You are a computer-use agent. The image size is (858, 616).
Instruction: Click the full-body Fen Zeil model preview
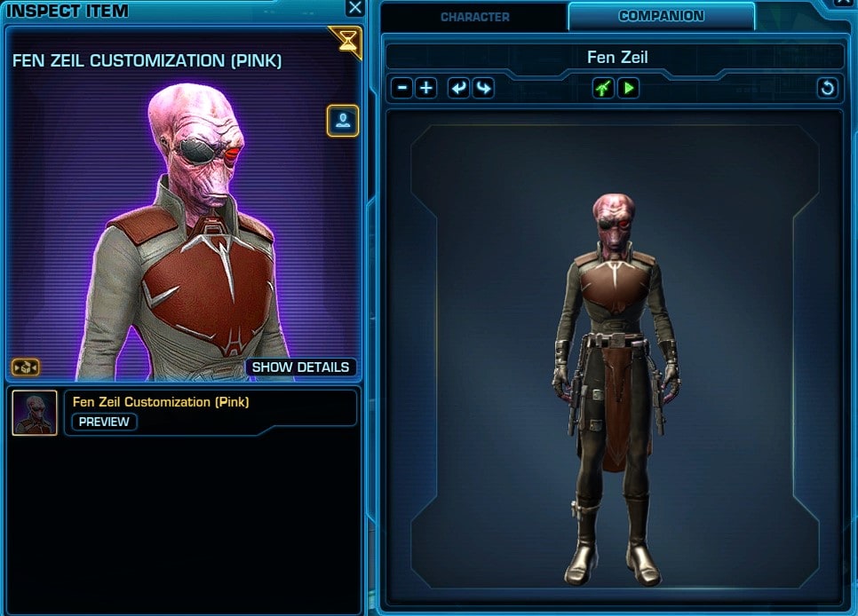tap(615, 389)
